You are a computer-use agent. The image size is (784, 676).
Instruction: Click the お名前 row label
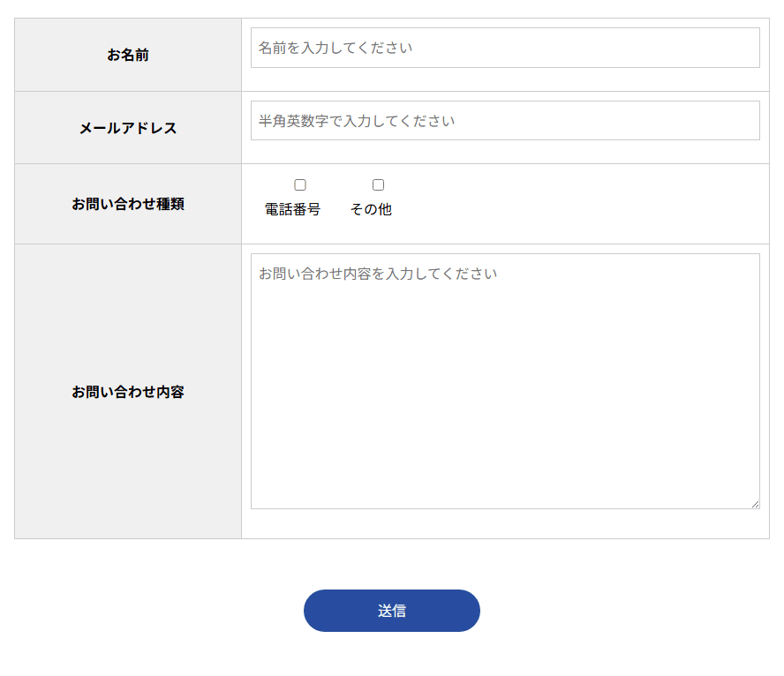pos(128,55)
